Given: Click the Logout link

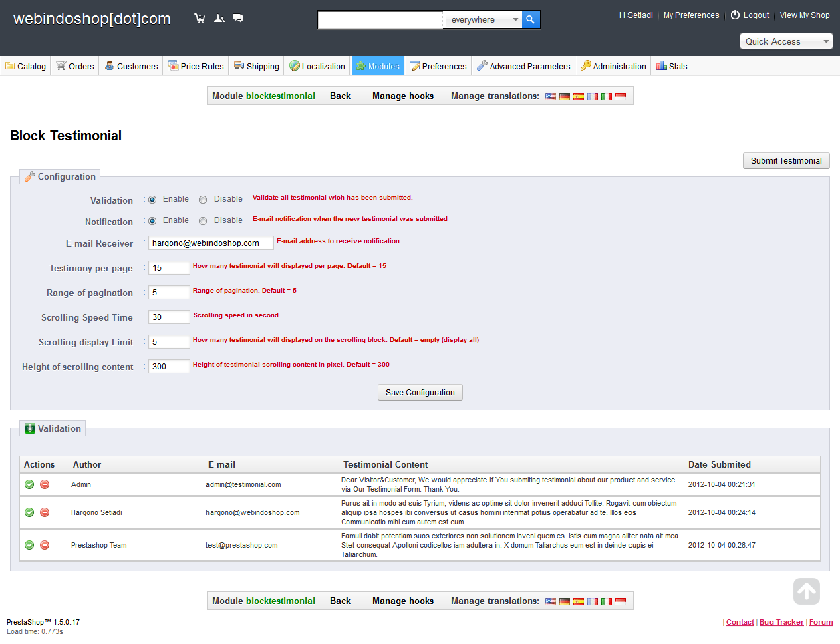Looking at the screenshot, I should [756, 15].
